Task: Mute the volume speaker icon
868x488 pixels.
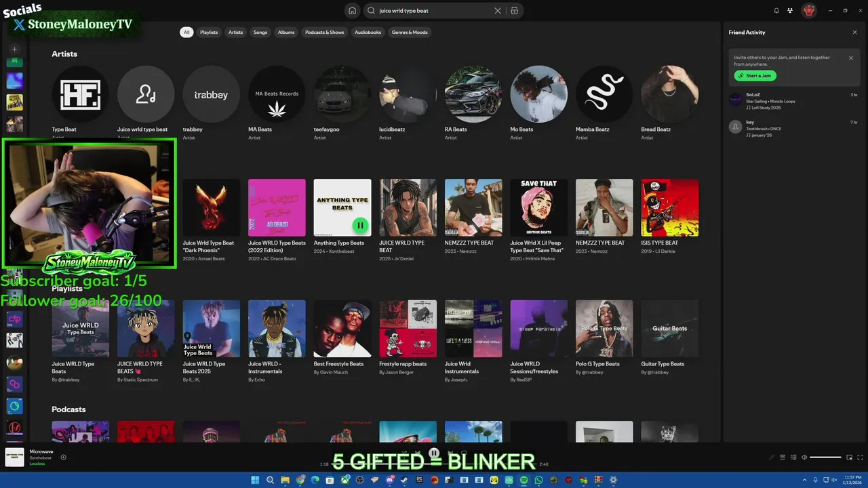Action: [805, 457]
